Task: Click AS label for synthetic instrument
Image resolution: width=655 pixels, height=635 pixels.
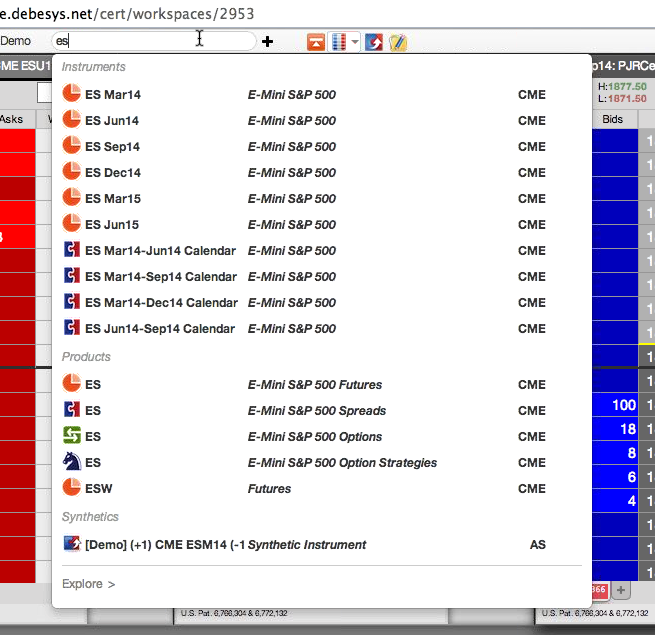Action: click(538, 544)
